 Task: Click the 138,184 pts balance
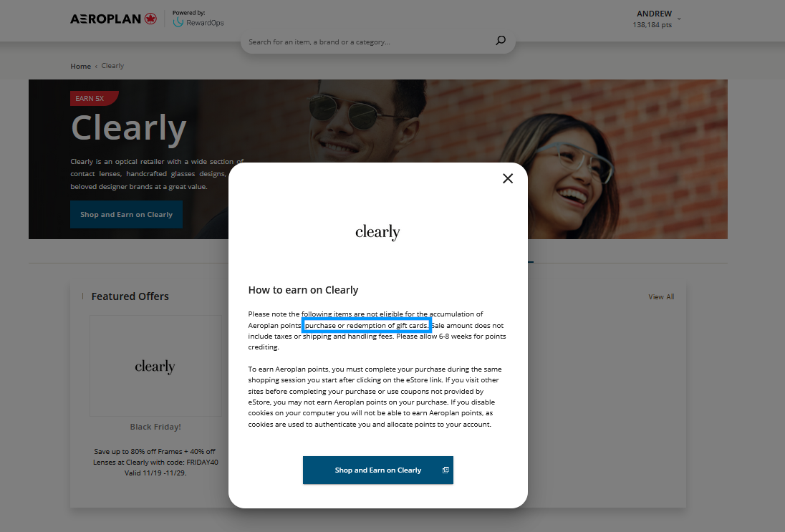point(652,24)
